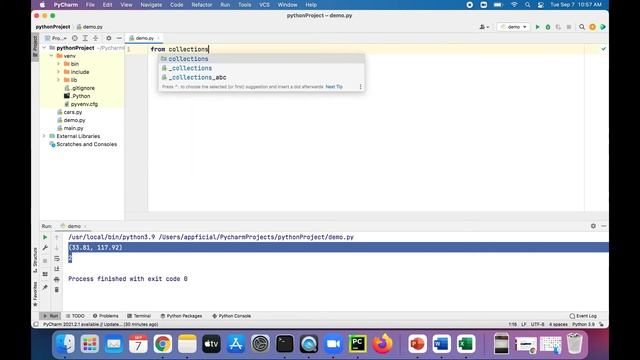Open run configuration wrench icon

pos(45,248)
